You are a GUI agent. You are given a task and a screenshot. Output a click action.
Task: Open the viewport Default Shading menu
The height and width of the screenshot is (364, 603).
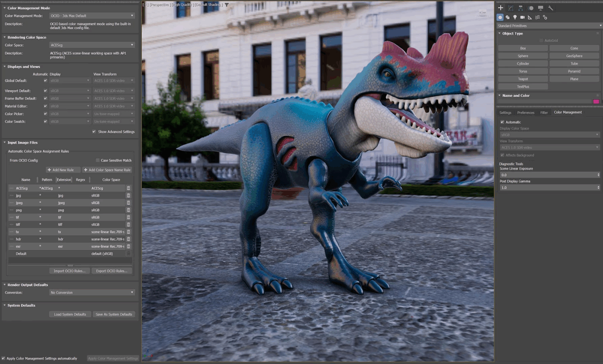point(209,4)
